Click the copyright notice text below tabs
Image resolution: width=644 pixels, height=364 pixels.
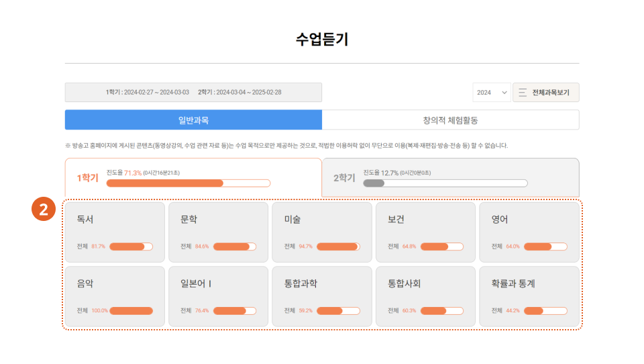(x=286, y=146)
